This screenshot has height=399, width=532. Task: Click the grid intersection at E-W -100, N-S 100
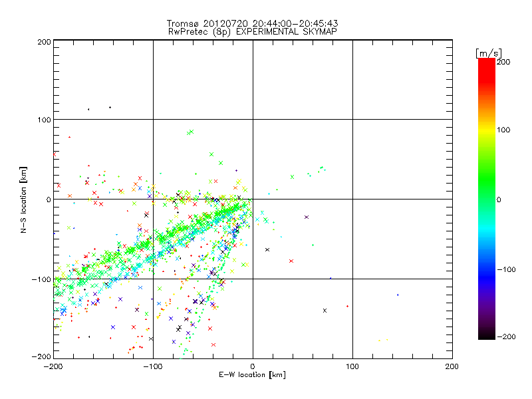pyautogui.click(x=153, y=119)
